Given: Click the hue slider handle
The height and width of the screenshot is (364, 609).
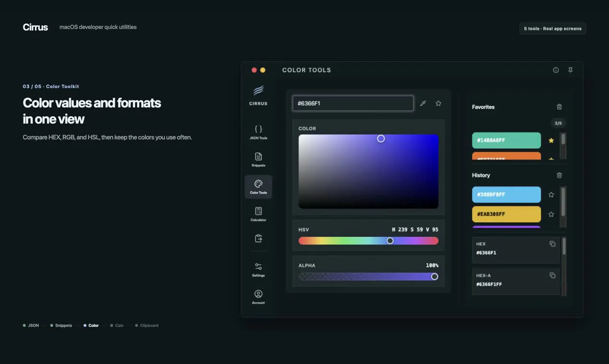Looking at the screenshot, I should [x=390, y=240].
